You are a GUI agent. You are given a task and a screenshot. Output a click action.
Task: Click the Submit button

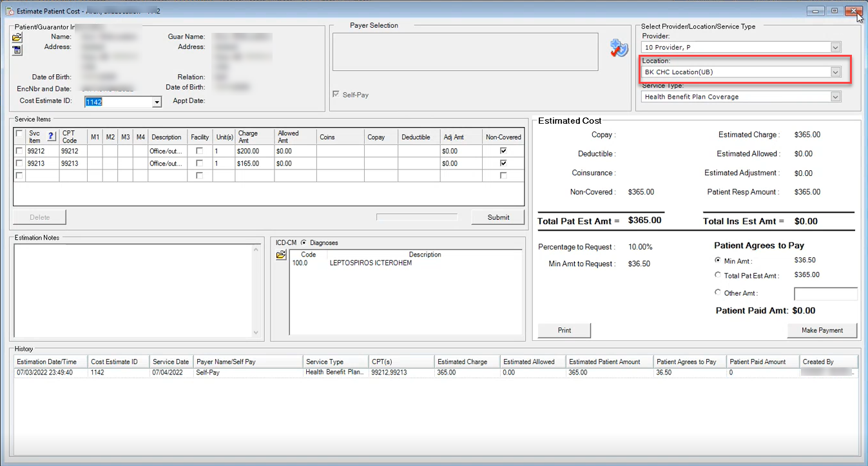(498, 217)
